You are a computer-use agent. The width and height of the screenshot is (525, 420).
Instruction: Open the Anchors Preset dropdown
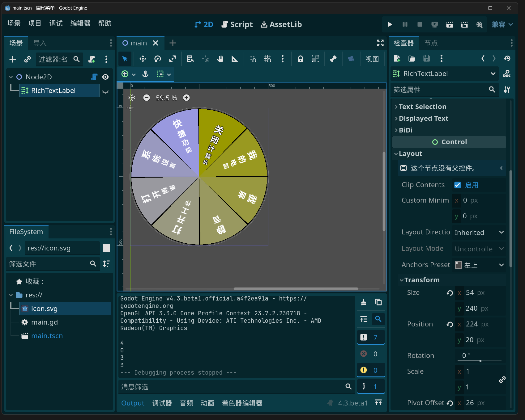479,265
